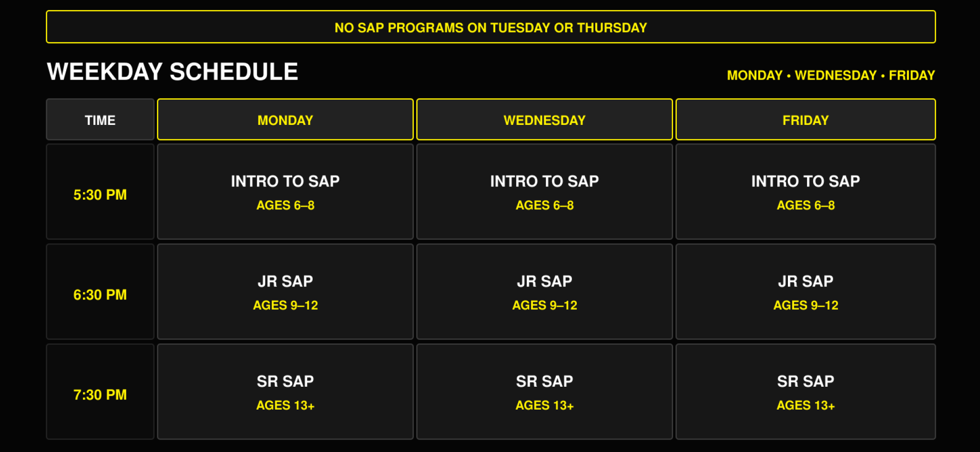Click the Weekday Schedule heading
This screenshot has width=980, height=452.
pos(173,72)
